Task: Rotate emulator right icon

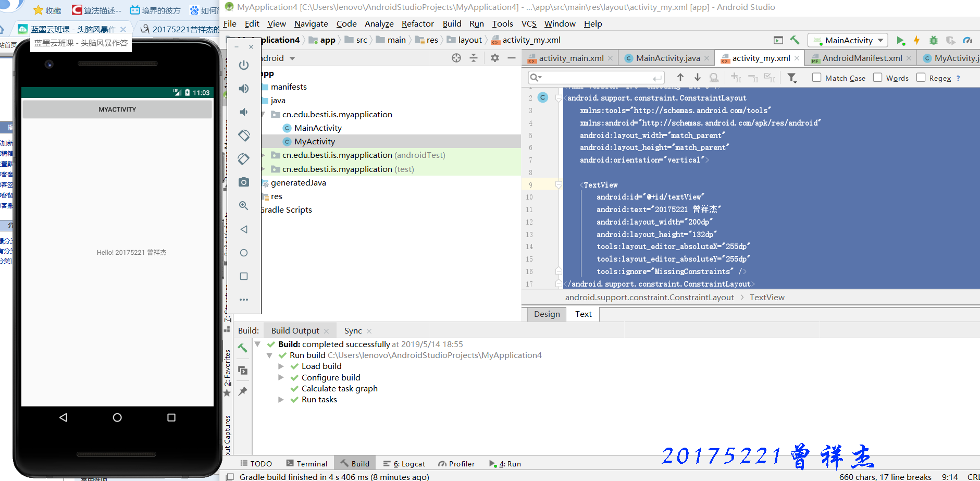Action: tap(244, 159)
